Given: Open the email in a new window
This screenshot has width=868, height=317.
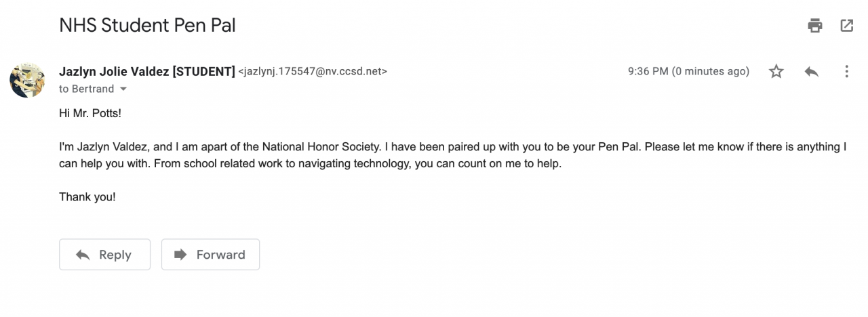Looking at the screenshot, I should (x=846, y=26).
